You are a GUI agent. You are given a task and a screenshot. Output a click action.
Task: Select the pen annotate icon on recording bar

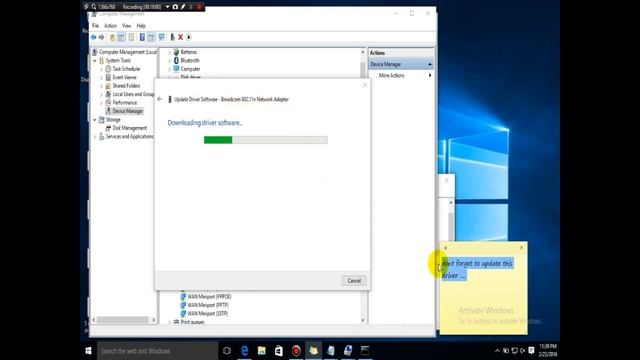[183, 7]
